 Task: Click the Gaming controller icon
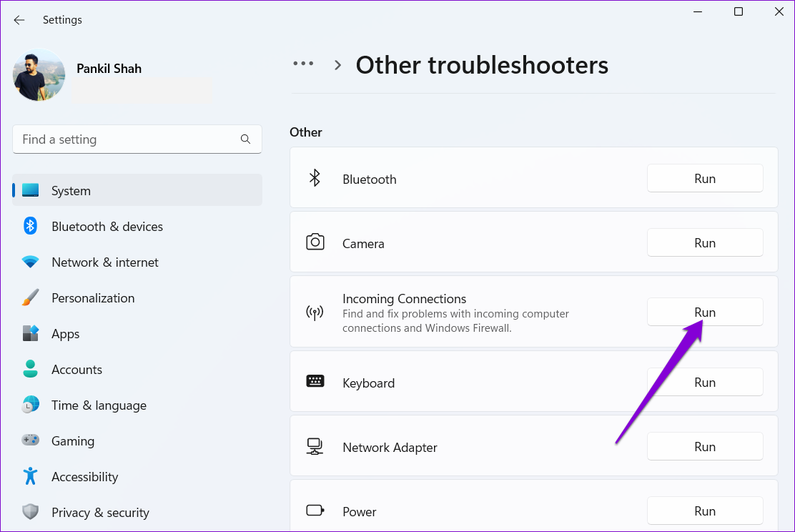31,440
